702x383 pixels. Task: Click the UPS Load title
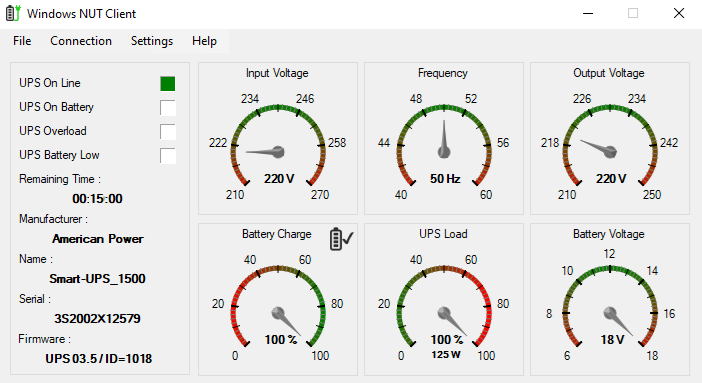[x=443, y=234]
